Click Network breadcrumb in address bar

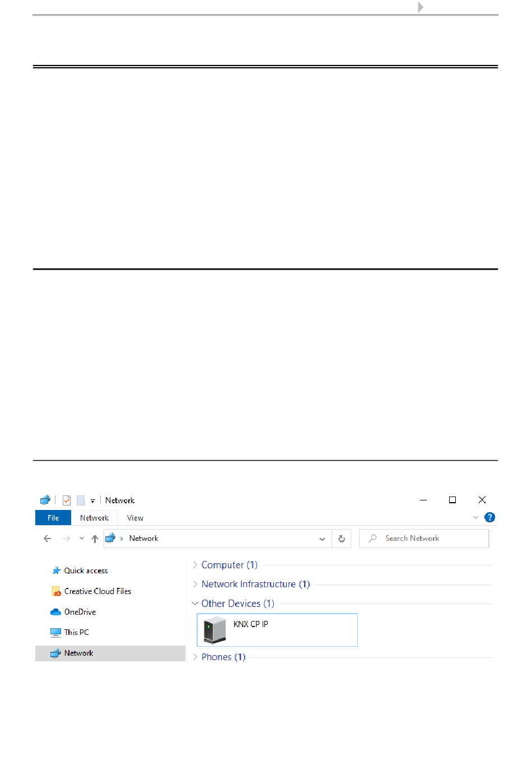pyautogui.click(x=143, y=539)
